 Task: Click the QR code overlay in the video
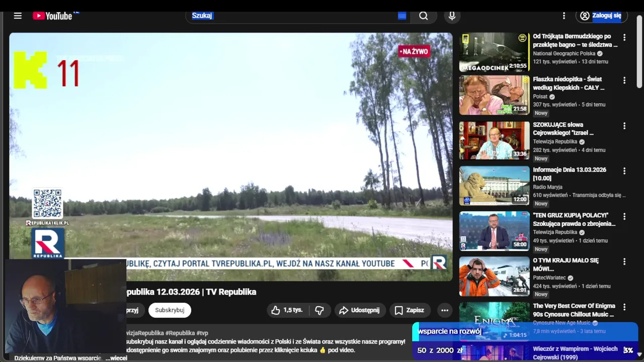pos(47,204)
